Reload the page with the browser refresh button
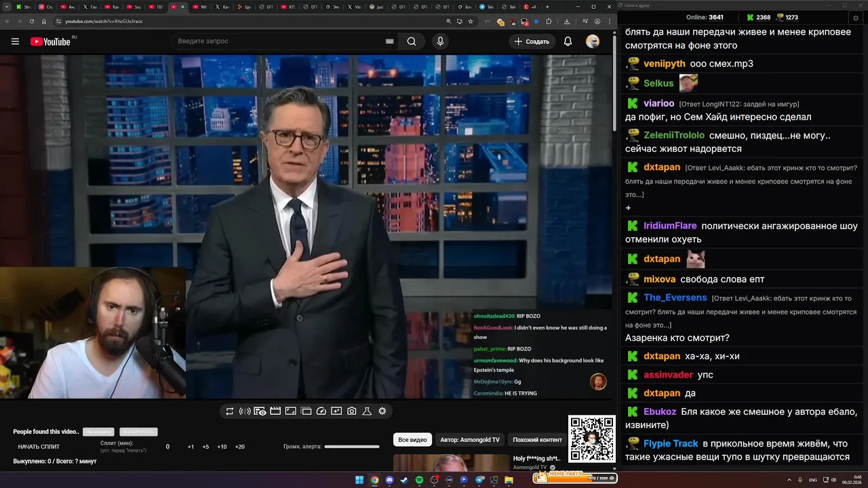This screenshot has height=488, width=868. point(32,21)
